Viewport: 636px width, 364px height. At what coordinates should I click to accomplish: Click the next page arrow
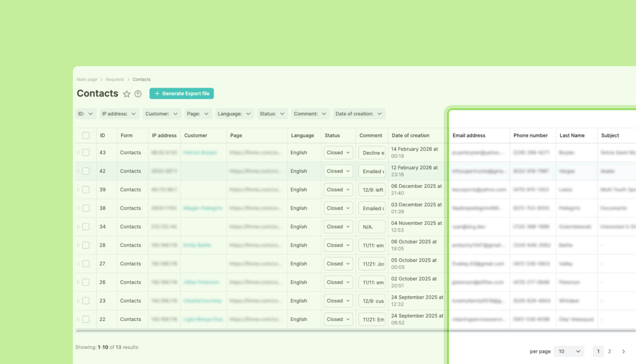click(623, 352)
